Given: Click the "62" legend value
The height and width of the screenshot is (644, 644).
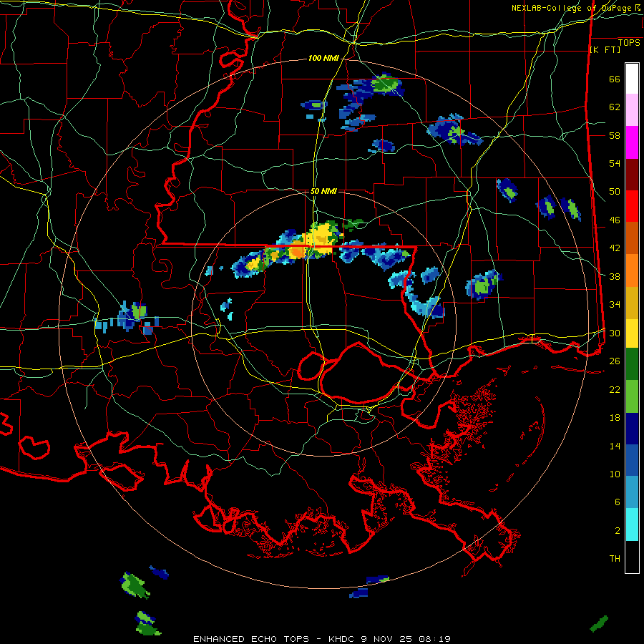Looking at the screenshot, I should click(615, 107).
